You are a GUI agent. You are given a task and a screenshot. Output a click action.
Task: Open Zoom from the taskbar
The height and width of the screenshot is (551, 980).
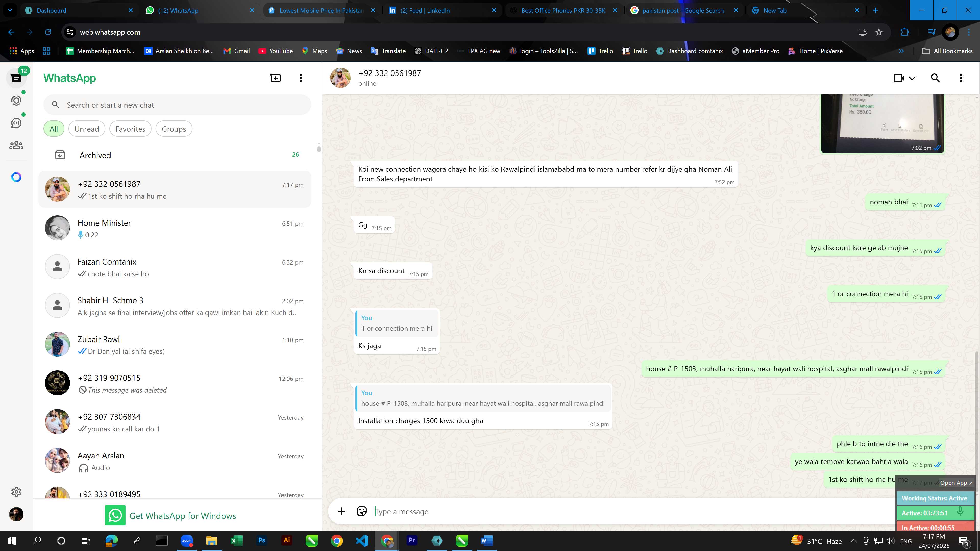tap(187, 540)
